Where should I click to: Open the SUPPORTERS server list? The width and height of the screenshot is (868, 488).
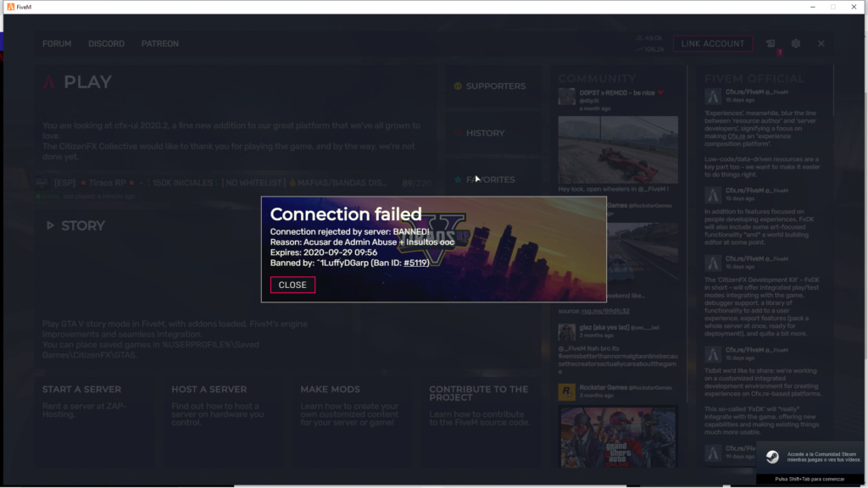pyautogui.click(x=495, y=86)
